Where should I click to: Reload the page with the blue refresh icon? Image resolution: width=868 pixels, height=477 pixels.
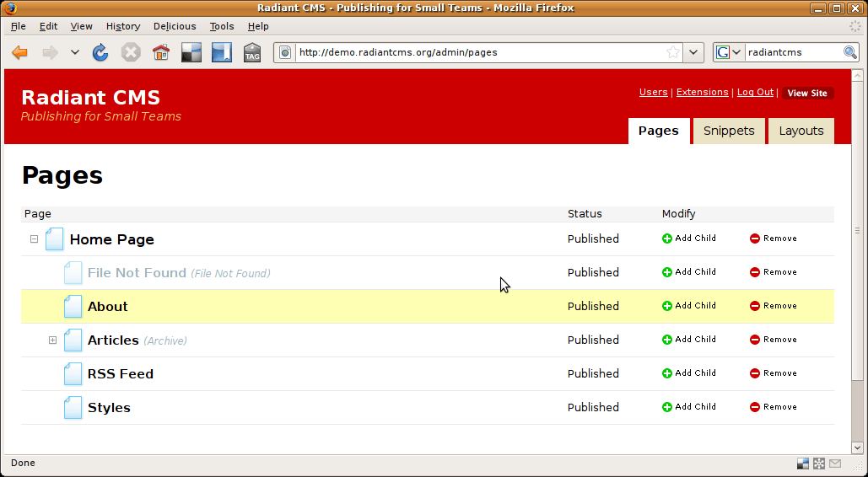(100, 52)
